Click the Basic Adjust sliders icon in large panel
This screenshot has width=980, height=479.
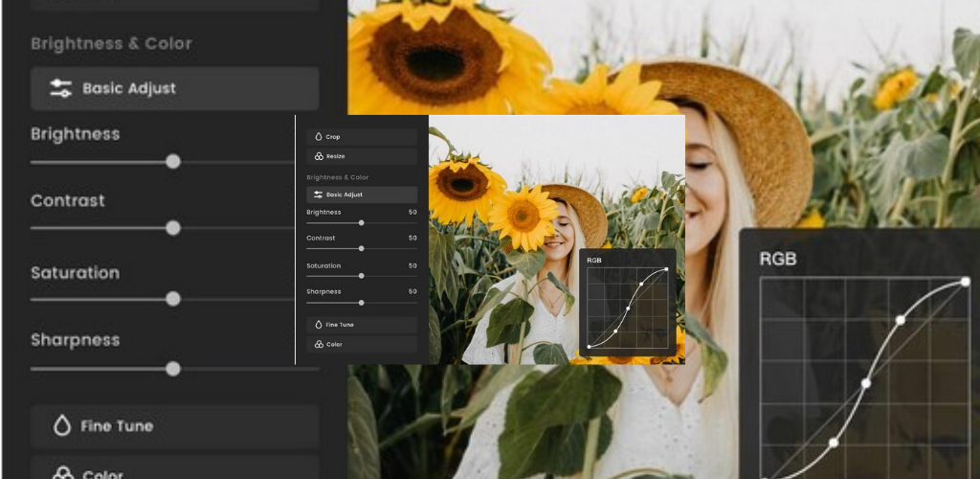[61, 89]
